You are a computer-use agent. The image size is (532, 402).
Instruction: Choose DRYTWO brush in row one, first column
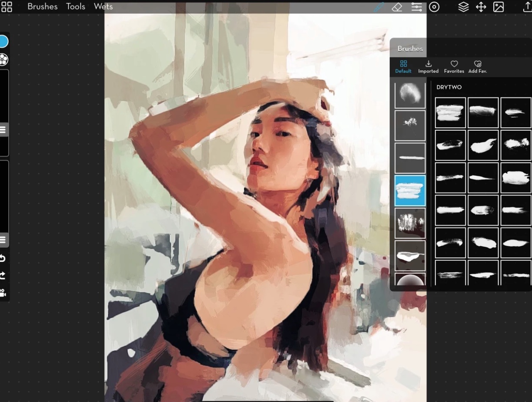click(x=450, y=112)
